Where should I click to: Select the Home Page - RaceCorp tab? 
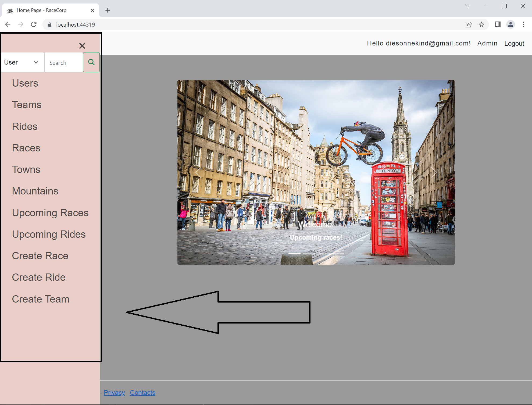(x=51, y=10)
